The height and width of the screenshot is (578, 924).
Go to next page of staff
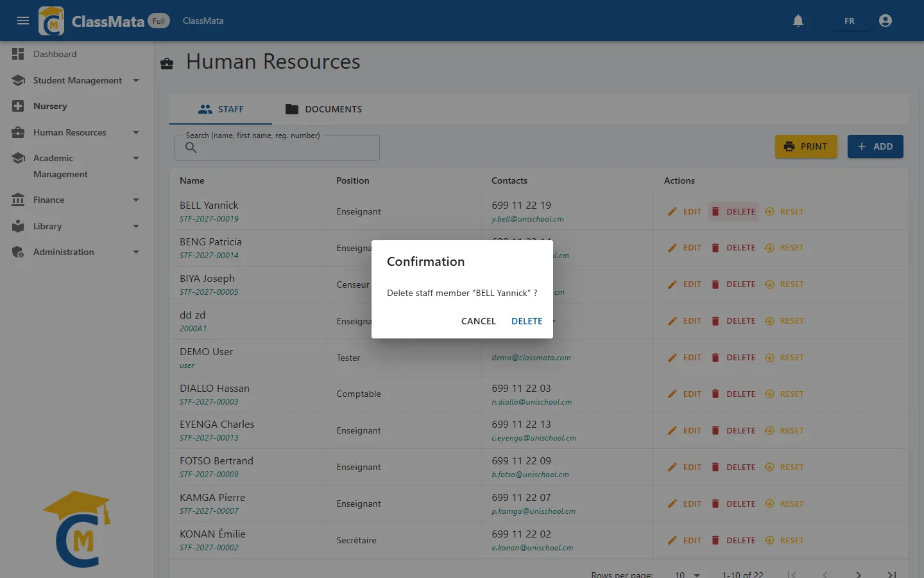point(858,574)
